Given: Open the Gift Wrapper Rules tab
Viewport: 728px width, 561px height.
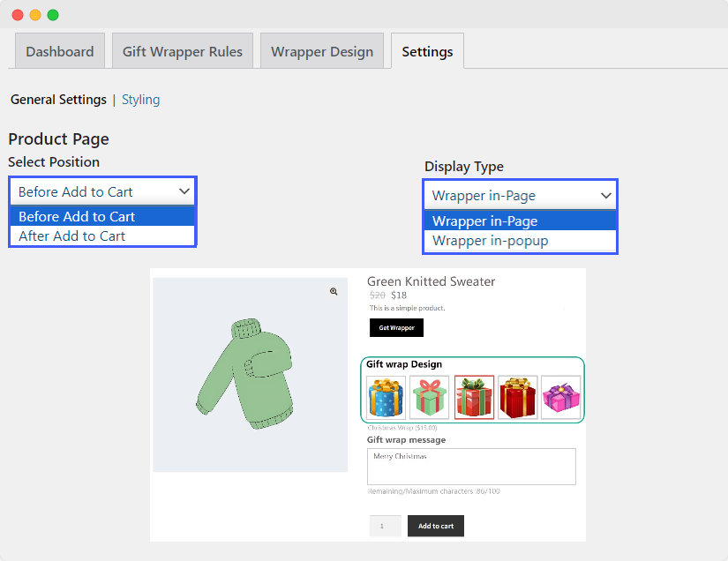Looking at the screenshot, I should coord(183,51).
